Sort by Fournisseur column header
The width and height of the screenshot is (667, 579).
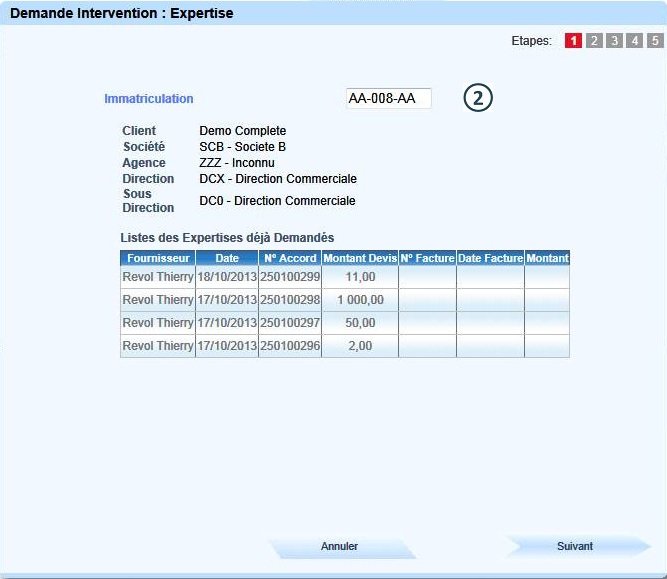(158, 258)
